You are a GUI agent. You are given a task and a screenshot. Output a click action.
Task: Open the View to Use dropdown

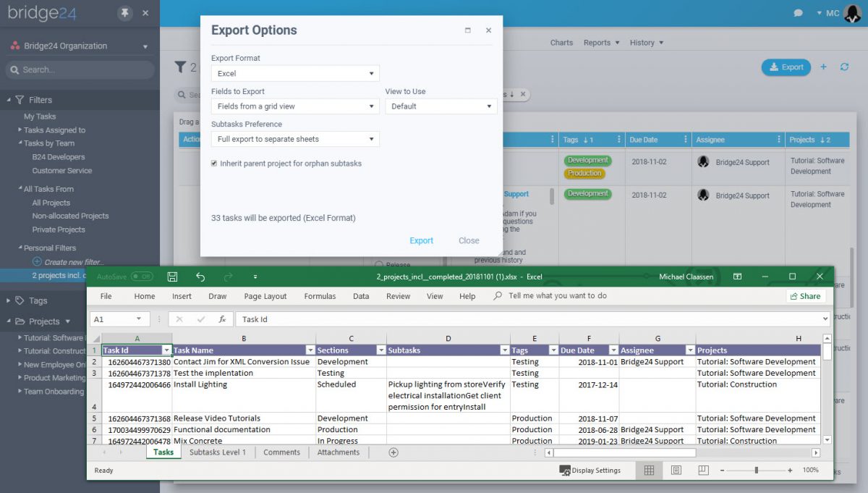coord(441,106)
